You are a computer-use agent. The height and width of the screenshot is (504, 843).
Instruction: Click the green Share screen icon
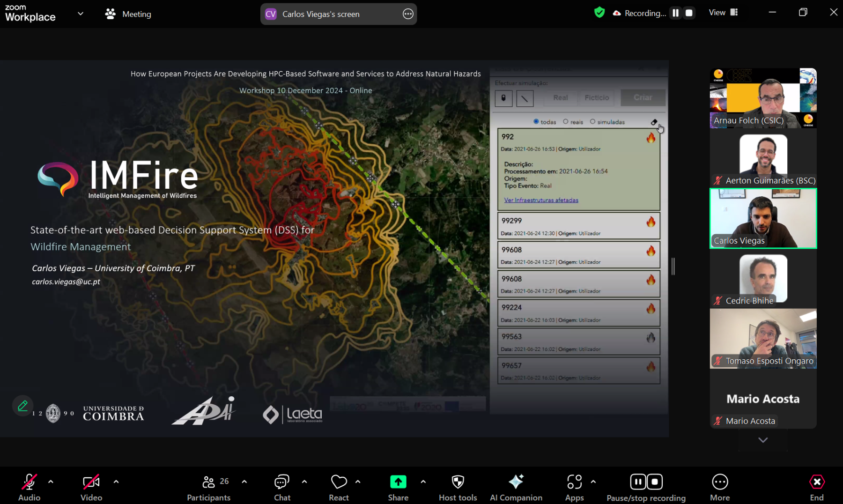coord(398,482)
